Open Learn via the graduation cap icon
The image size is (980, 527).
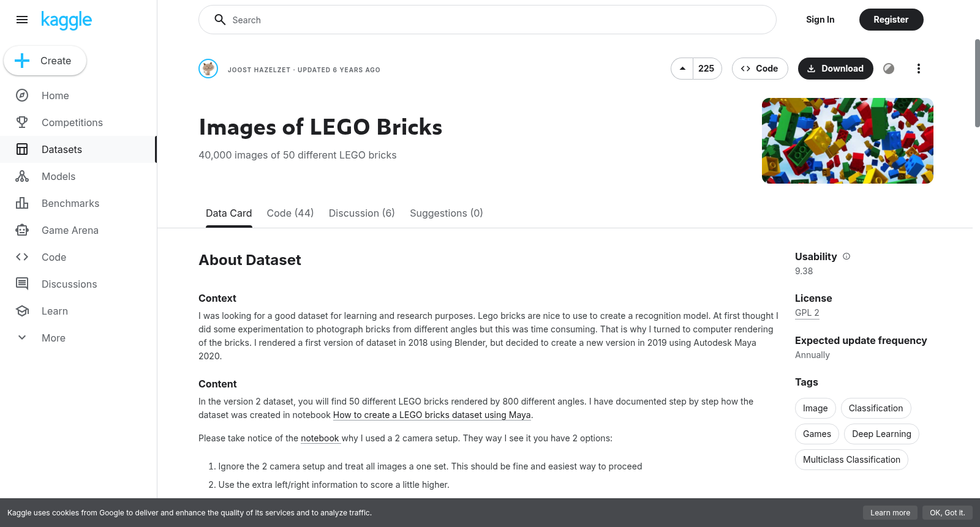[x=22, y=311]
